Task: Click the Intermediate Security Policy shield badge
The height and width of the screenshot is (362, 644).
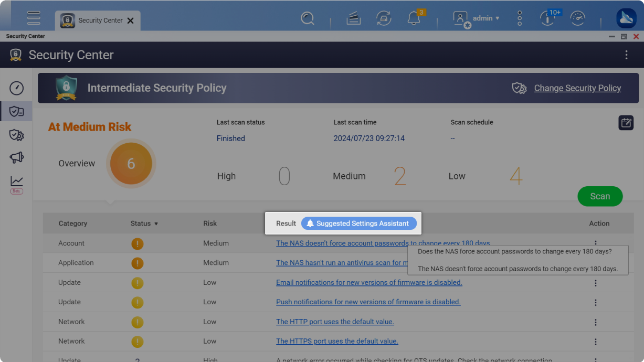Action: tap(67, 88)
